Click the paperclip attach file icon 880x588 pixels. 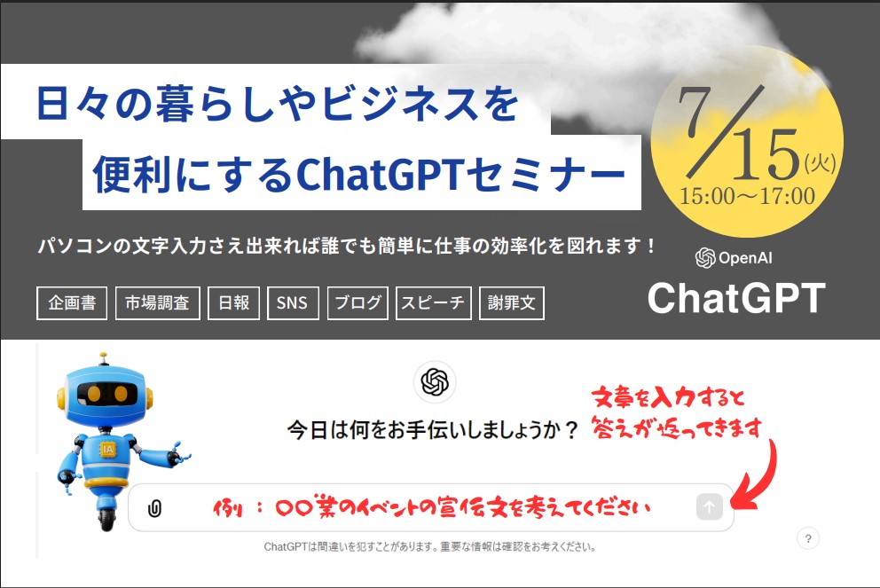(x=154, y=508)
